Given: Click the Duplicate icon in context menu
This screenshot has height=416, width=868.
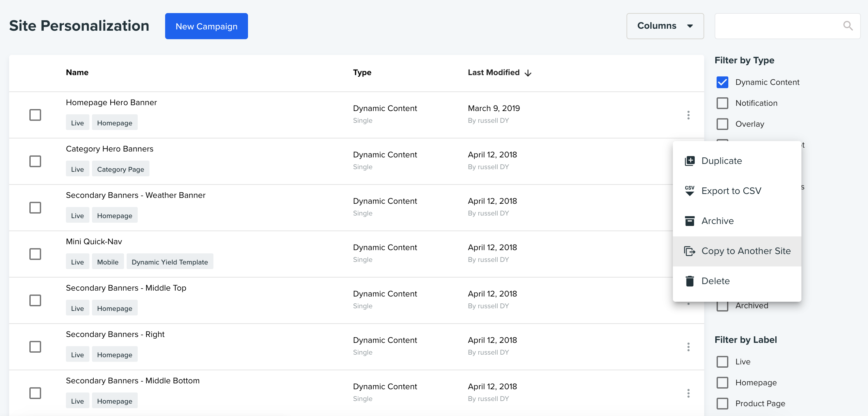Looking at the screenshot, I should 690,161.
